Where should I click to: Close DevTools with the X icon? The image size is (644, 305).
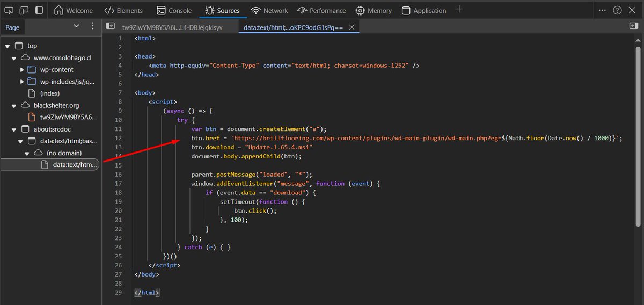click(x=633, y=10)
